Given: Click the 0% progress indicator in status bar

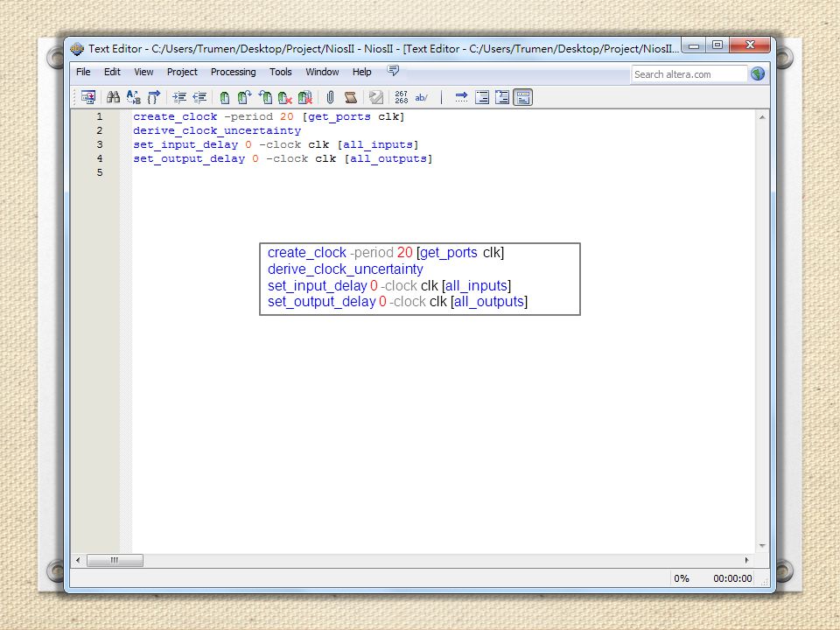Looking at the screenshot, I should [682, 578].
